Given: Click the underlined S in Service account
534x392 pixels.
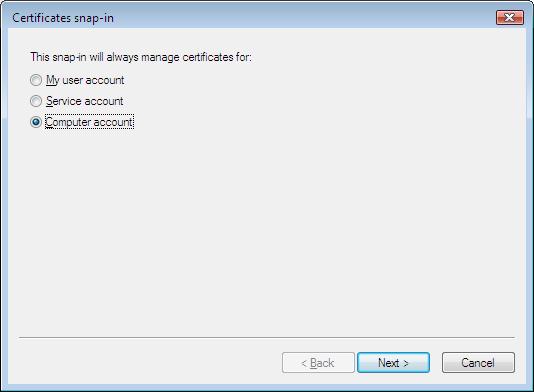Looking at the screenshot, I should pos(49,101).
